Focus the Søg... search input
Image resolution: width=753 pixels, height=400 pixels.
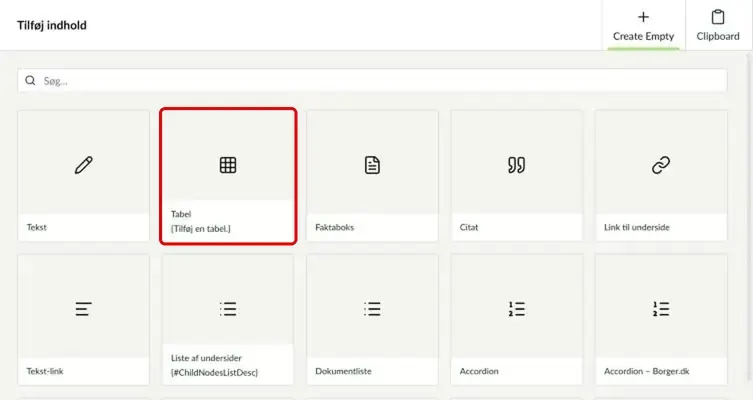tap(372, 81)
